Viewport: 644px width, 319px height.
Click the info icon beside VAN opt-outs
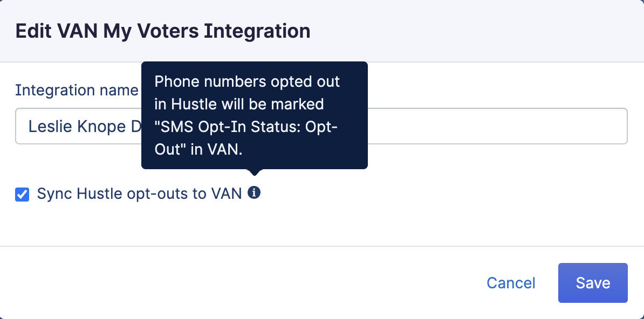(x=254, y=192)
